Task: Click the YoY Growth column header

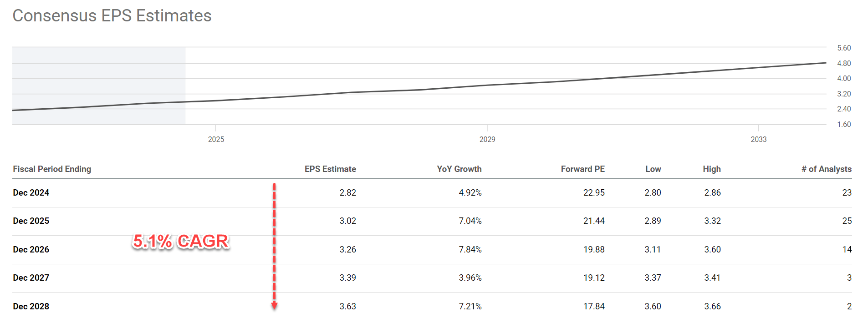Action: coord(459,169)
